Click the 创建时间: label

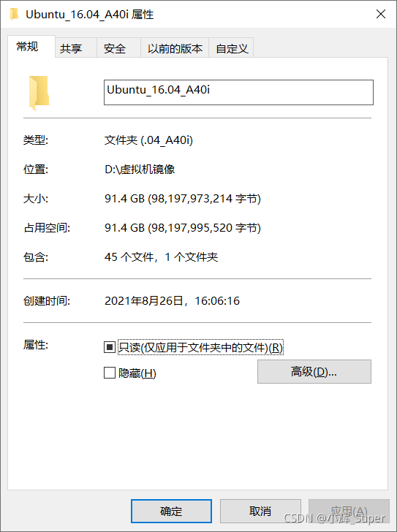pos(47,300)
